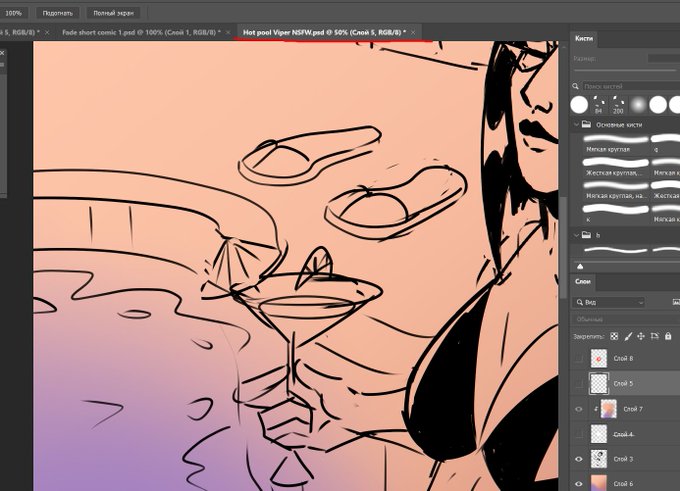
Task: Click the lock all padlock icon
Action: (668, 336)
